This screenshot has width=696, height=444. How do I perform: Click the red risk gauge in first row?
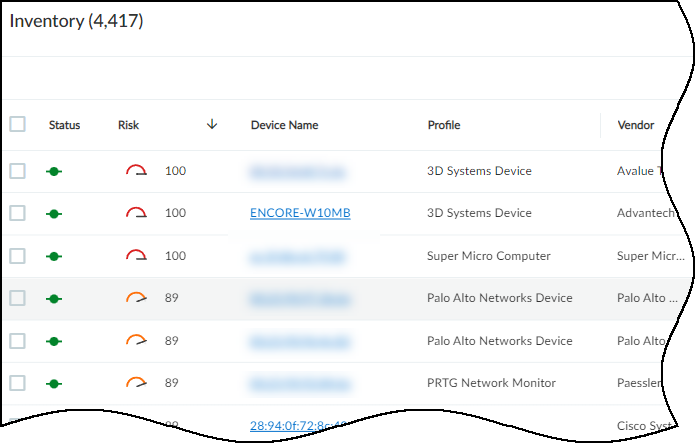[136, 171]
